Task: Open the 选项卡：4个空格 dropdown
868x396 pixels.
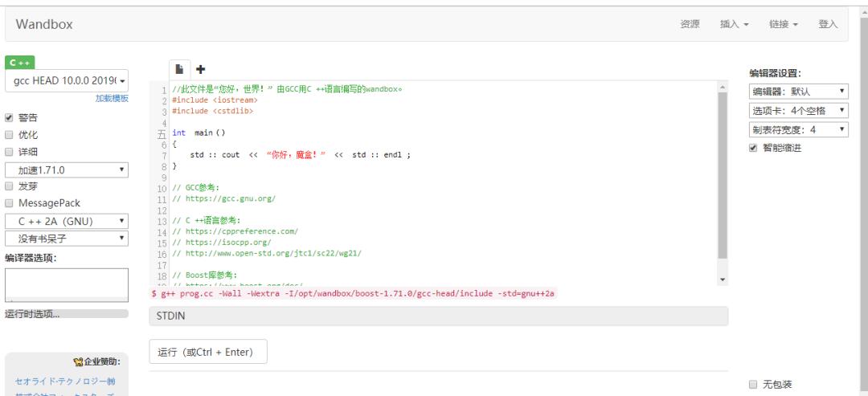Action: pyautogui.click(x=798, y=110)
